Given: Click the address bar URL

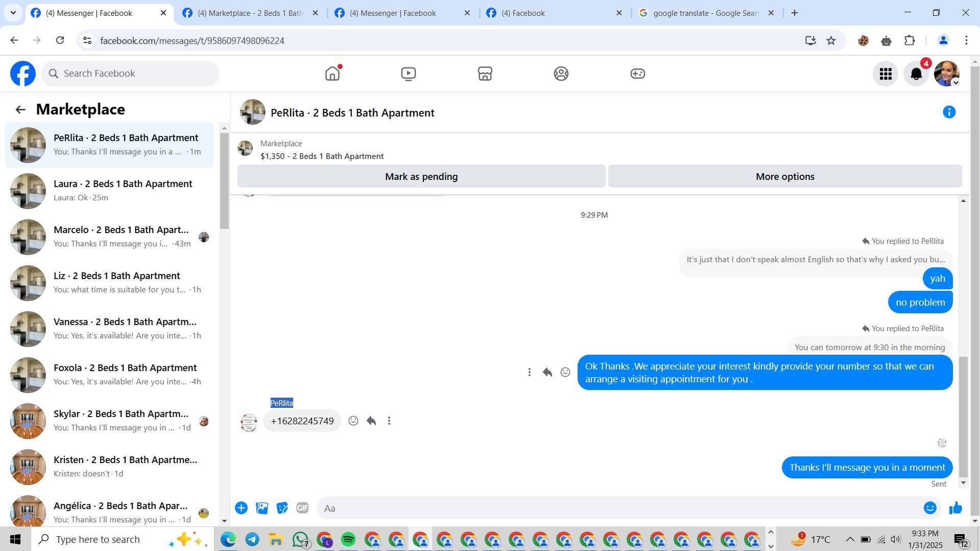Looking at the screenshot, I should [192, 40].
